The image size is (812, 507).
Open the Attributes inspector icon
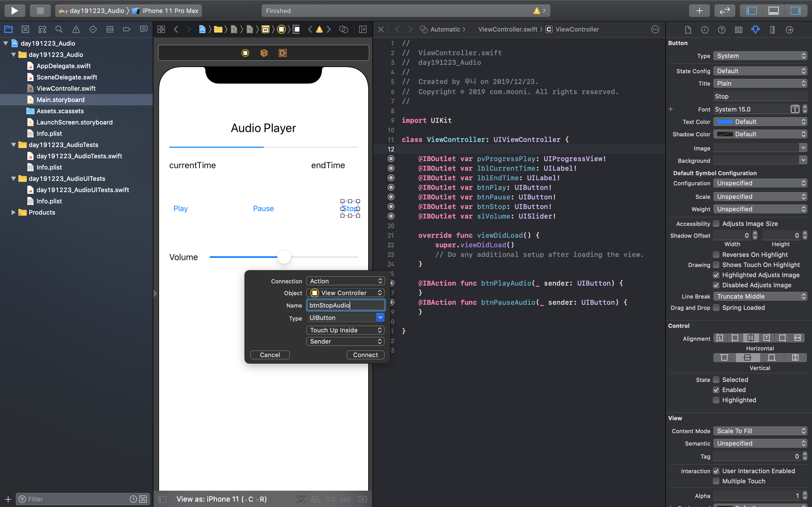tap(755, 30)
